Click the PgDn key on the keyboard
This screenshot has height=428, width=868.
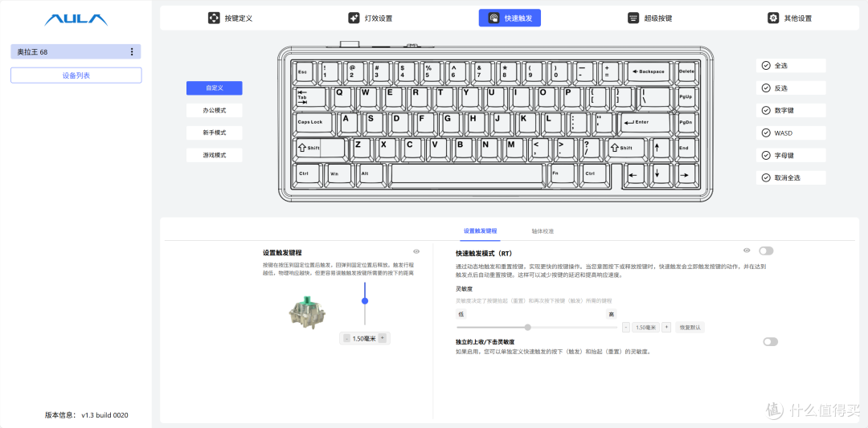(x=686, y=123)
